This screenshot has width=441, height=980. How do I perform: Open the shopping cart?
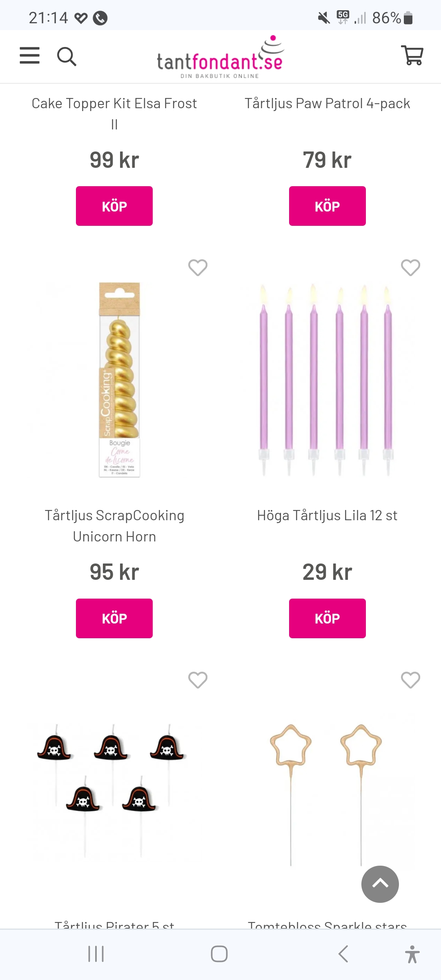tap(412, 55)
